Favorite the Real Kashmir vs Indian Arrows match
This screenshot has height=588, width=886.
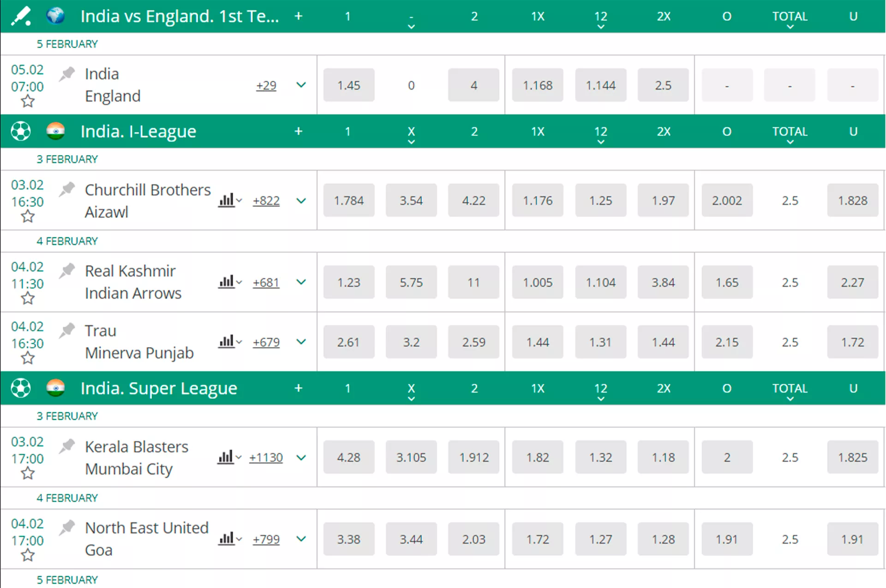pos(28,299)
